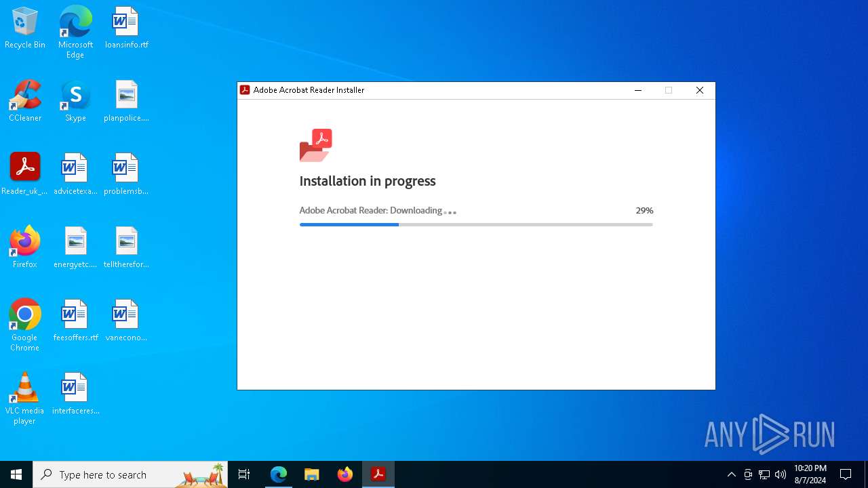This screenshot has width=868, height=488.
Task: Click the meet now tray icon
Action: click(x=748, y=474)
